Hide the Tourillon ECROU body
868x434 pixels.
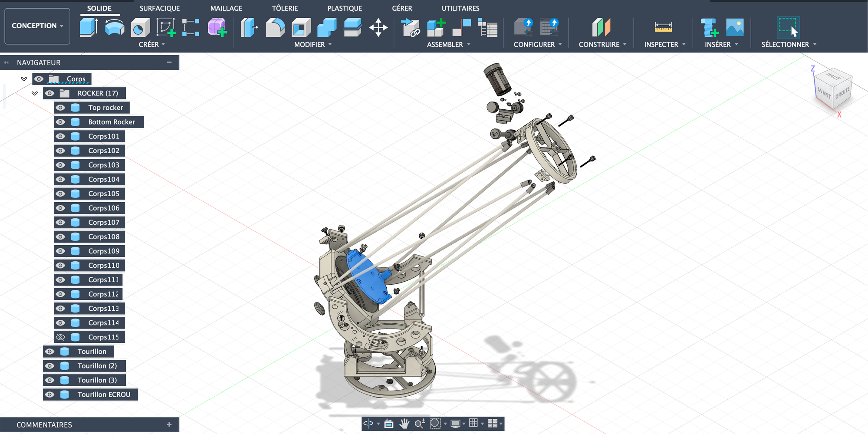[x=50, y=395]
